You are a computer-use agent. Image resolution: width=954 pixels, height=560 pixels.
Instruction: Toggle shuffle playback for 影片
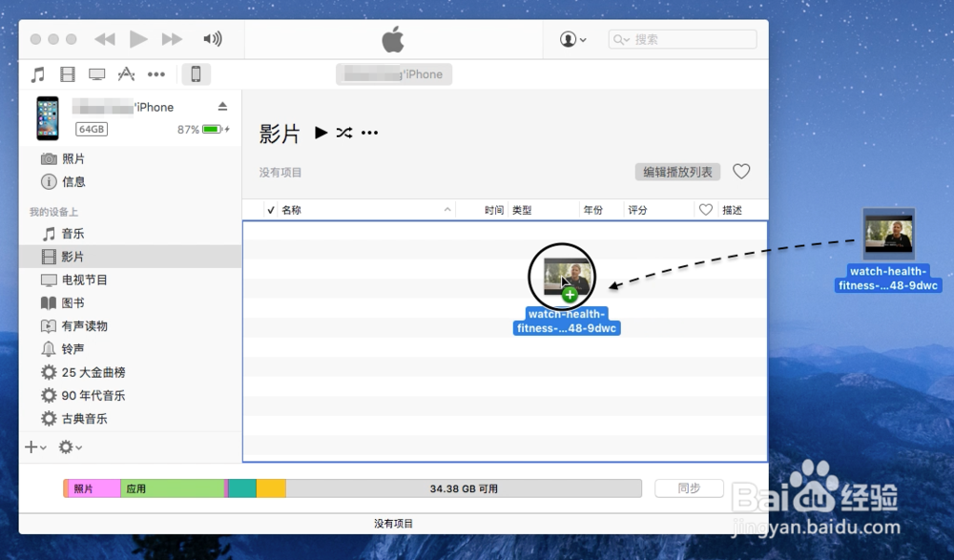pos(344,133)
